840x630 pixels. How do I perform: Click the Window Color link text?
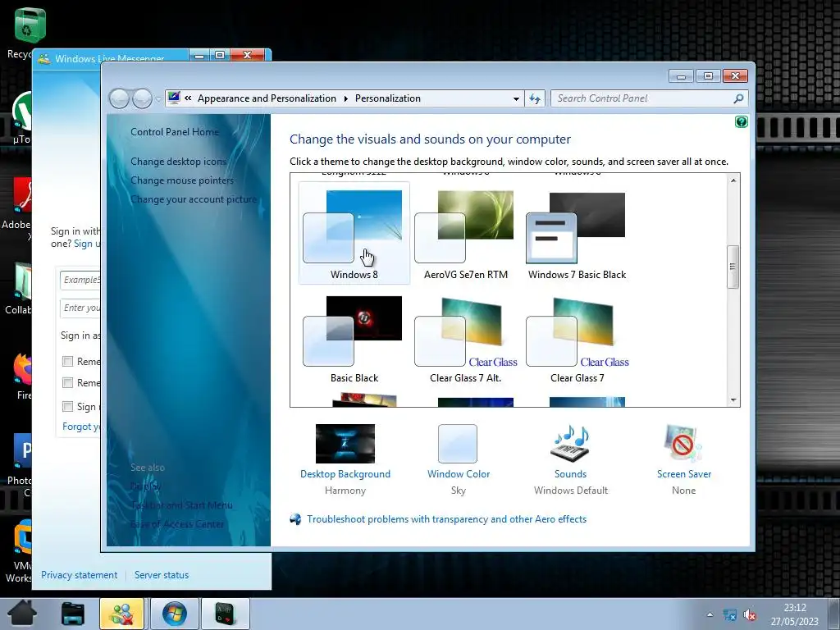point(459,474)
